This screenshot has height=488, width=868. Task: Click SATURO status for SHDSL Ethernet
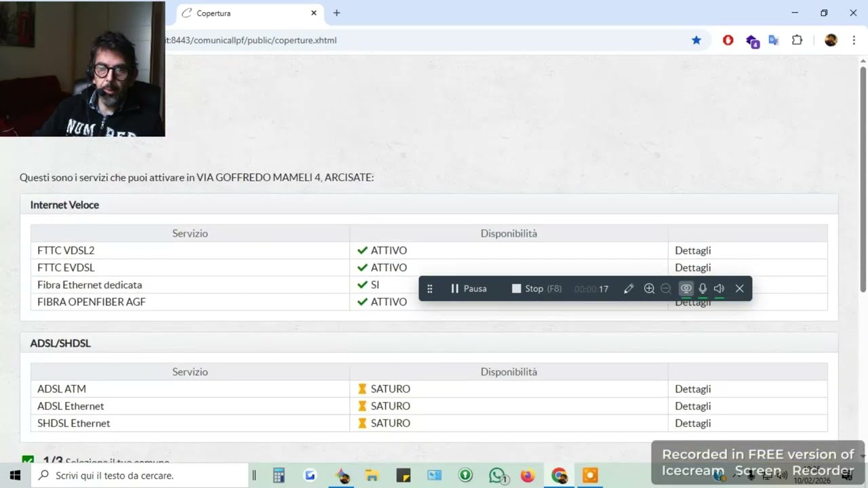point(384,423)
